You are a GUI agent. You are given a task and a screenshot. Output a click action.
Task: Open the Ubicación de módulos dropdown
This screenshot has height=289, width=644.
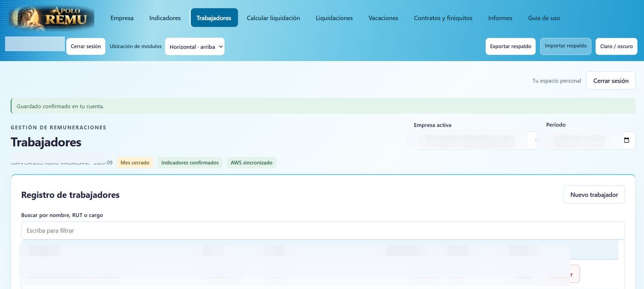click(x=195, y=46)
